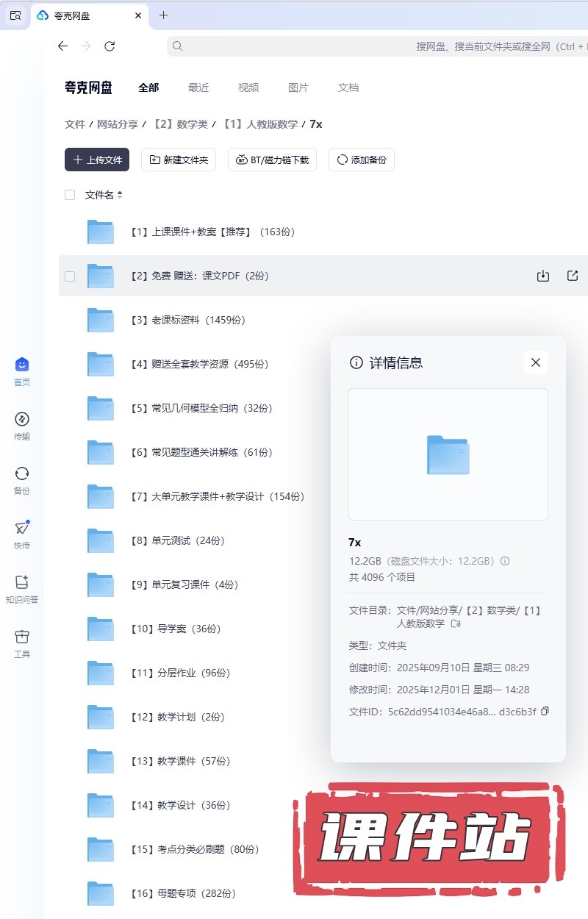Viewport: 588px width, 919px height.
Task: Click share icon on 【2】免费 赠送 row
Action: pyautogui.click(x=573, y=276)
